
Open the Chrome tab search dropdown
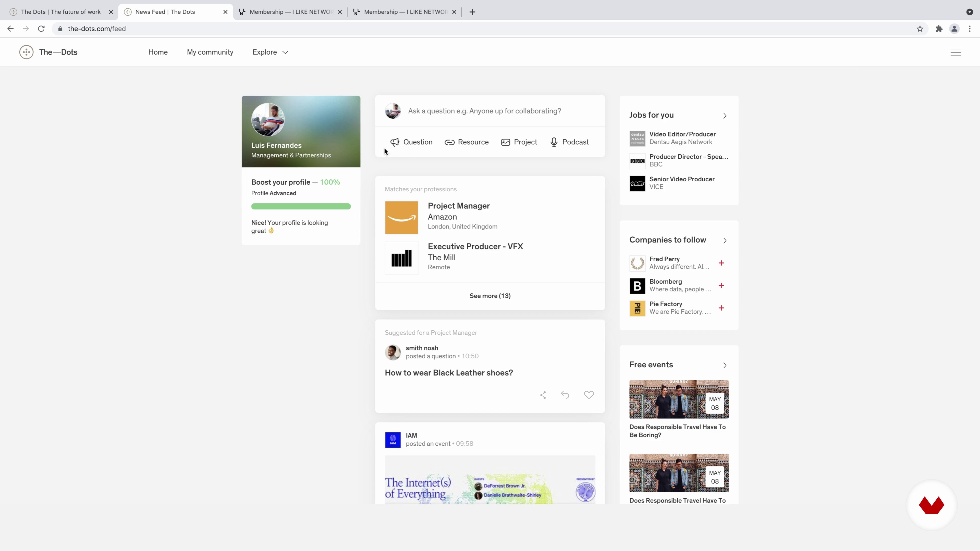(969, 12)
